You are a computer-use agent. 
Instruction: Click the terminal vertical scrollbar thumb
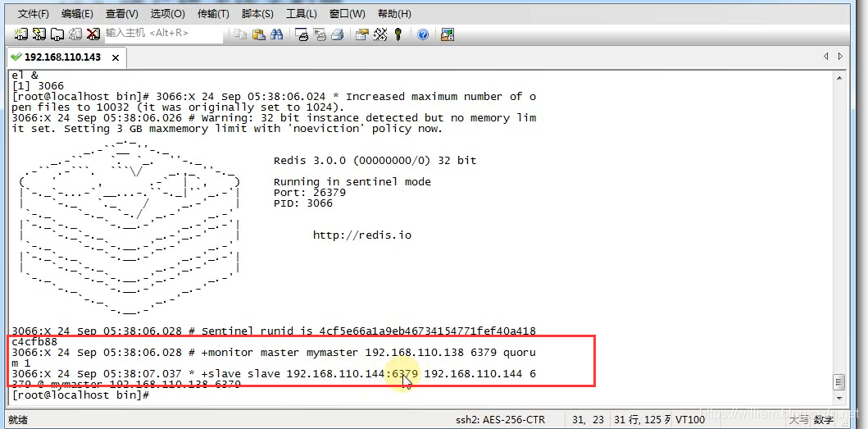pos(840,382)
